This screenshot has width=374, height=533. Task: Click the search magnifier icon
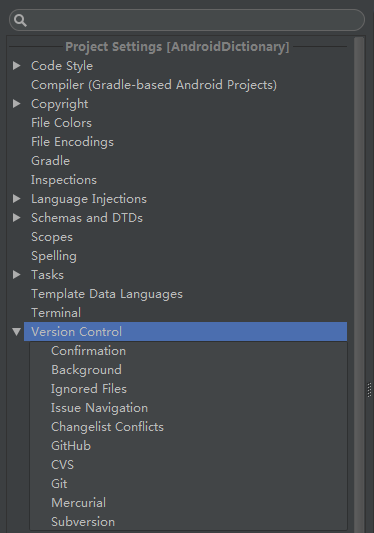coord(20,20)
